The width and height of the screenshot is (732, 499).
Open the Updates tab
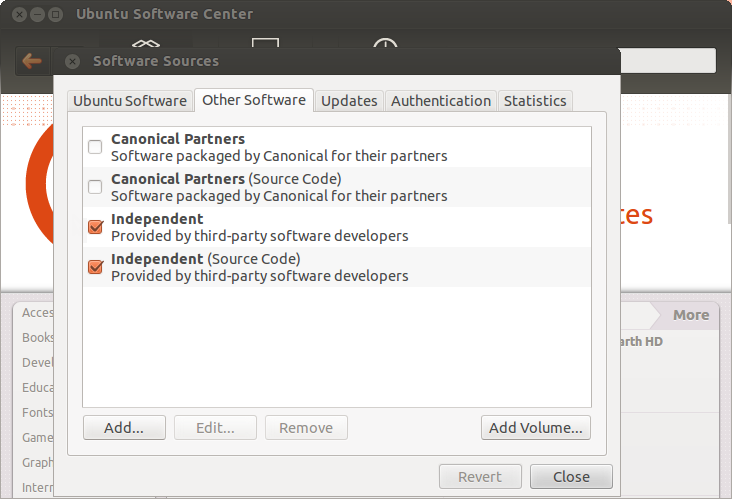pos(349,101)
